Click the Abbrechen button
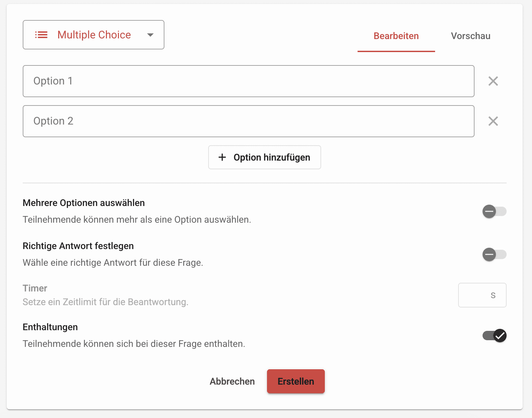Viewport: 532px width, 418px height. click(x=232, y=381)
